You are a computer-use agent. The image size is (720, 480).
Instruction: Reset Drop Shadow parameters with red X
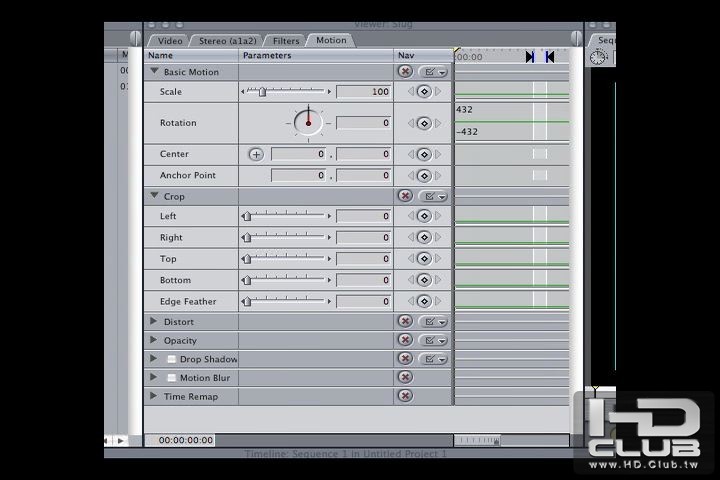405,359
